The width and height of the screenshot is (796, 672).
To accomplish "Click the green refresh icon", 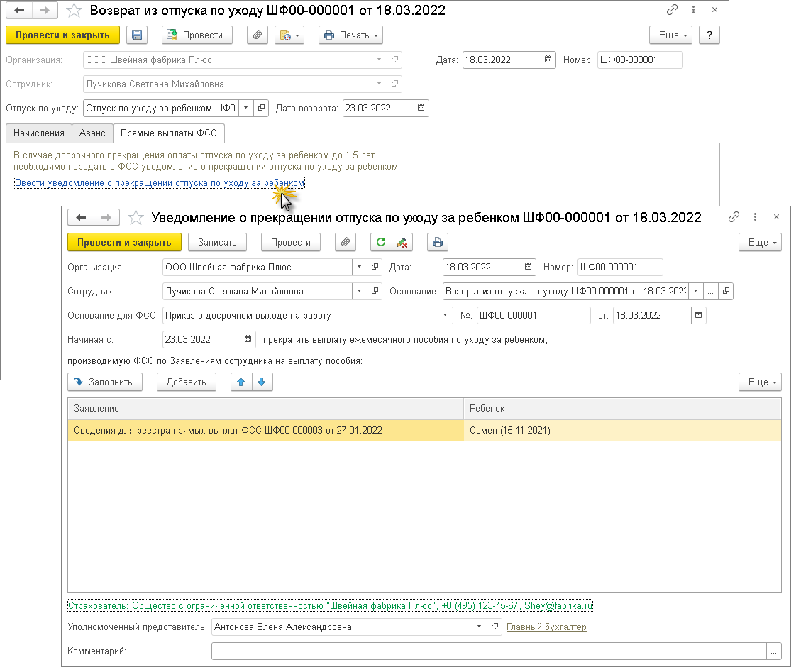I will click(382, 242).
